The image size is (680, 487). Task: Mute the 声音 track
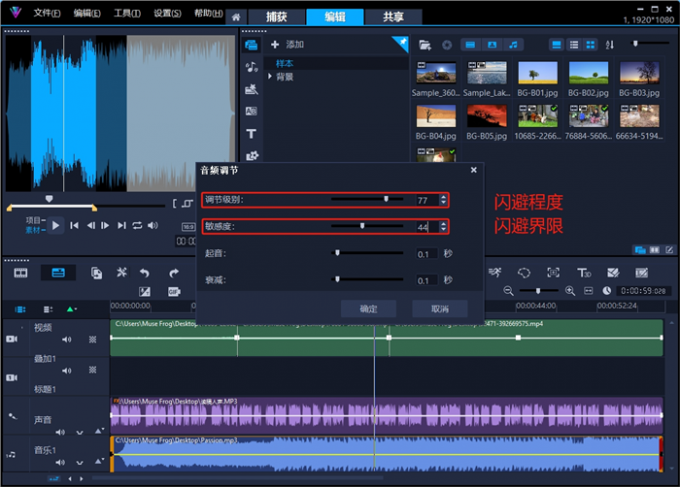tap(60, 432)
